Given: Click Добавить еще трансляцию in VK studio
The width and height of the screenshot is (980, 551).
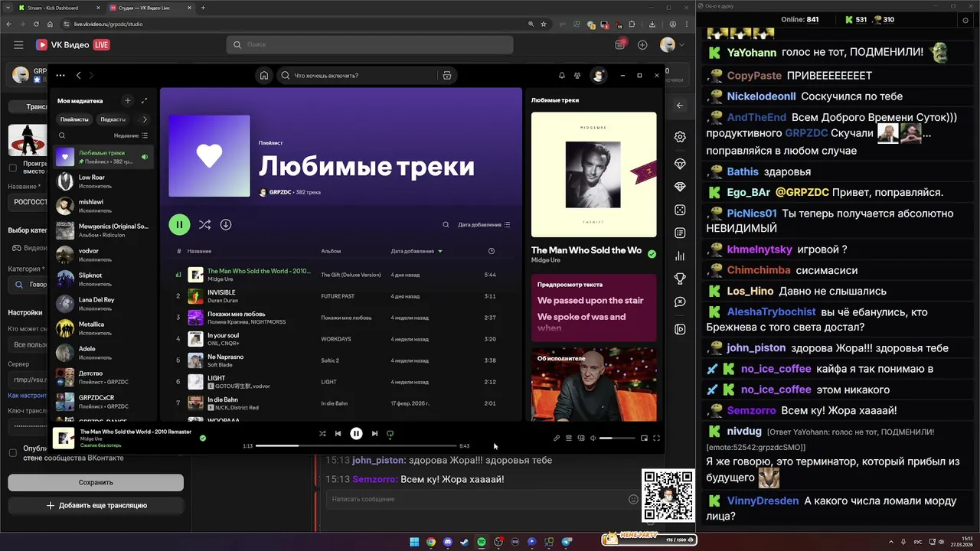Looking at the screenshot, I should coord(96,505).
